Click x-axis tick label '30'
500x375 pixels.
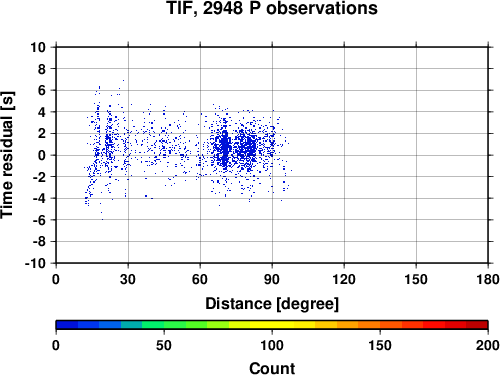coord(128,279)
